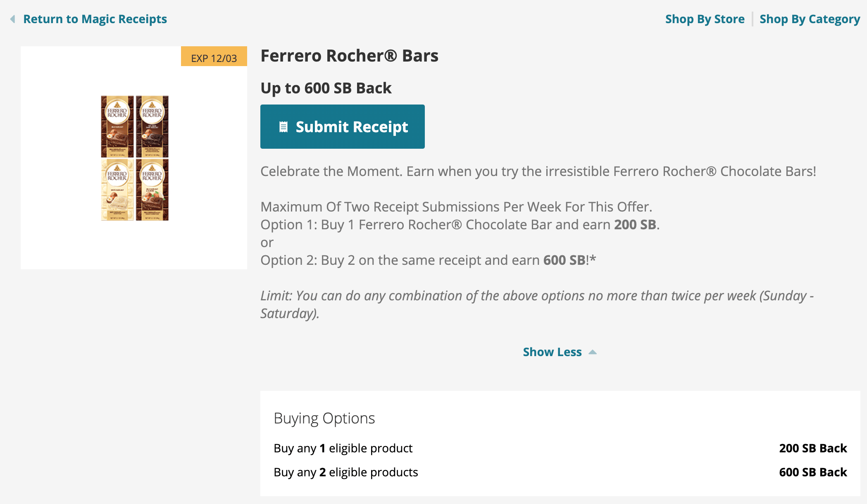Select the Buy any 1 eligible product option

point(343,448)
